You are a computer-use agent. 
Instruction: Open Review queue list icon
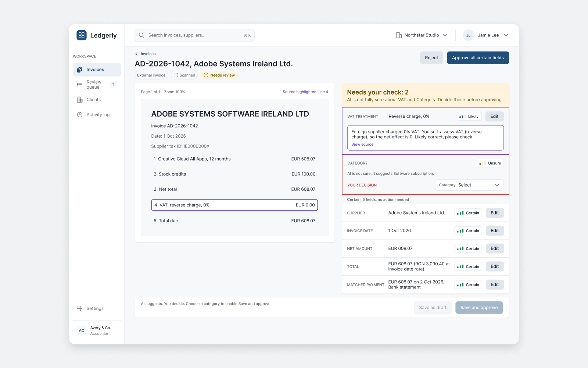(x=80, y=85)
